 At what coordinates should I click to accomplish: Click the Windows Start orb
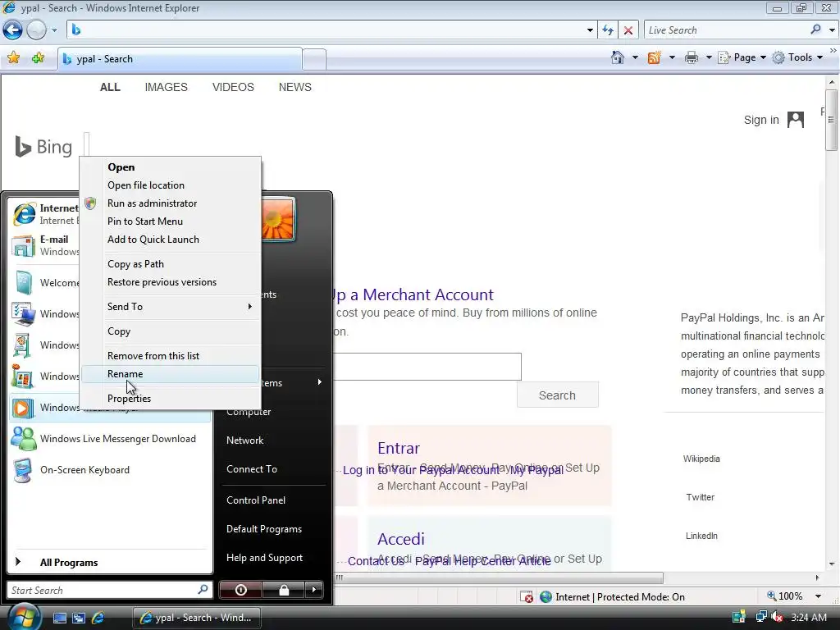(x=23, y=617)
